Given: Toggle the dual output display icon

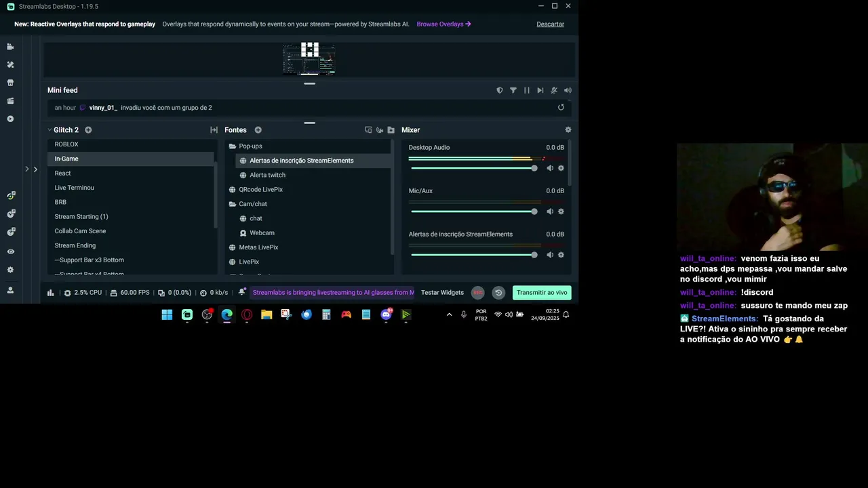Looking at the screenshot, I should 368,130.
